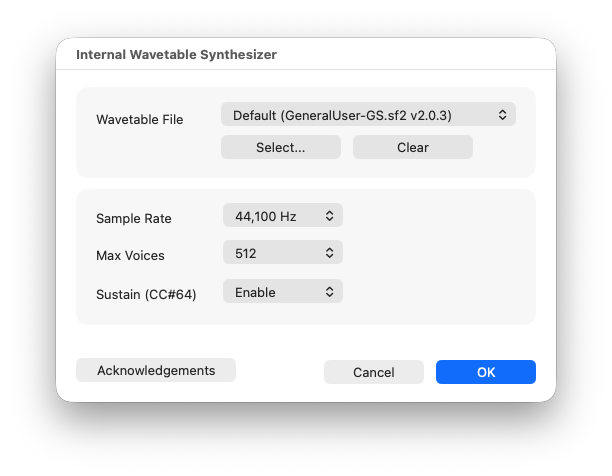Screen dimensions: 612x476
Task: Open the Wavetable File dropdown menu
Action: (x=368, y=114)
